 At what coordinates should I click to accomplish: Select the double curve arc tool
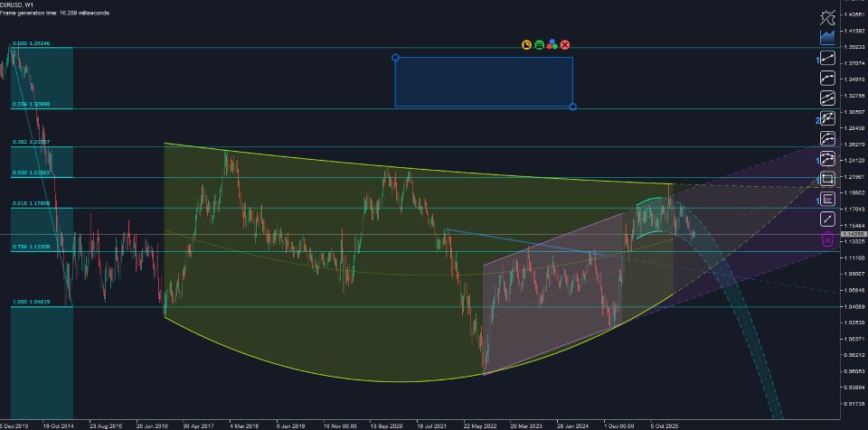click(x=827, y=138)
